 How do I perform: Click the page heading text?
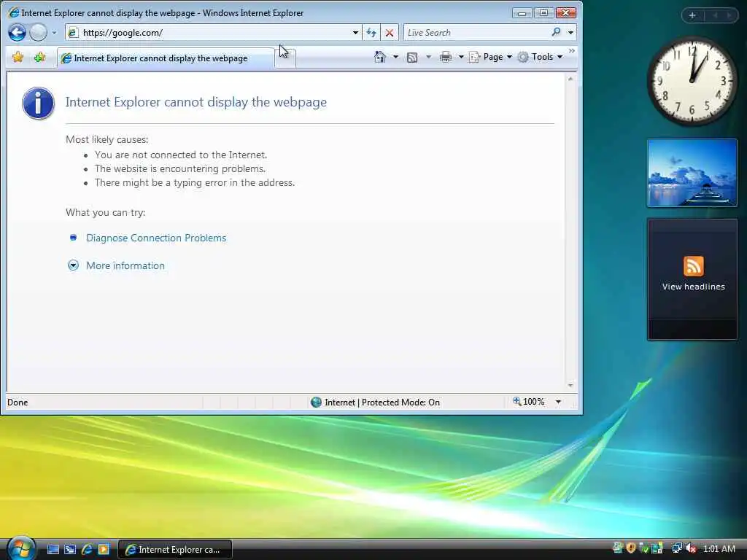click(x=196, y=102)
